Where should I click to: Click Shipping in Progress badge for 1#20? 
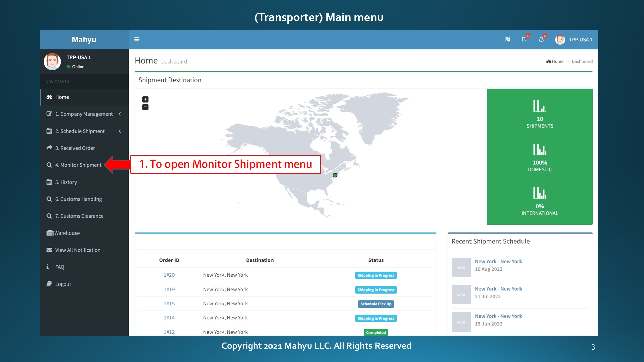coord(376,275)
